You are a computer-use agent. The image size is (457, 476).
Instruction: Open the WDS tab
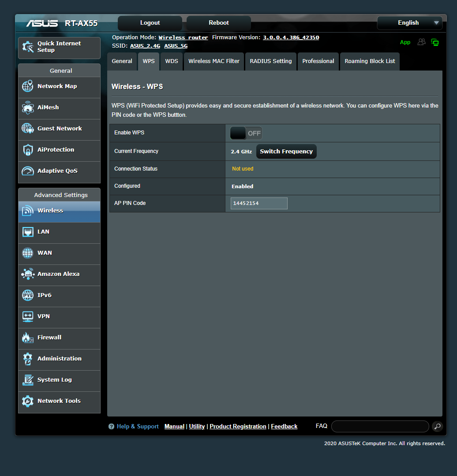click(x=171, y=61)
